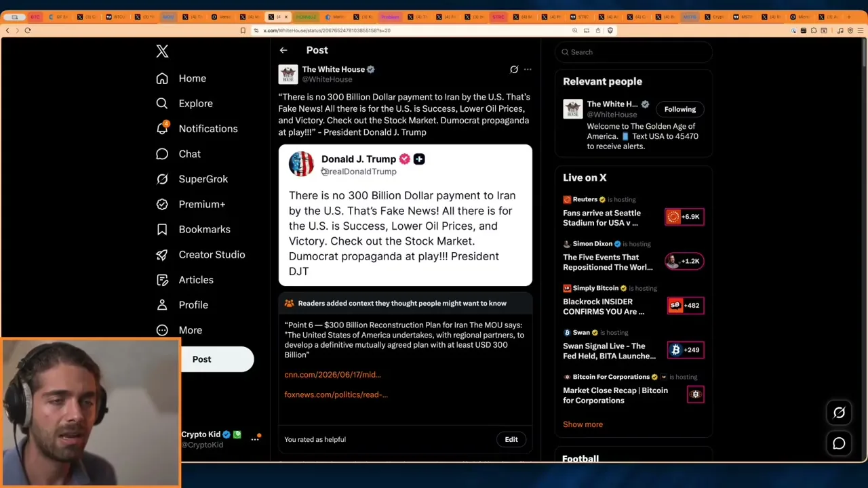Click the Following button for The White House
868x488 pixels.
pyautogui.click(x=679, y=109)
